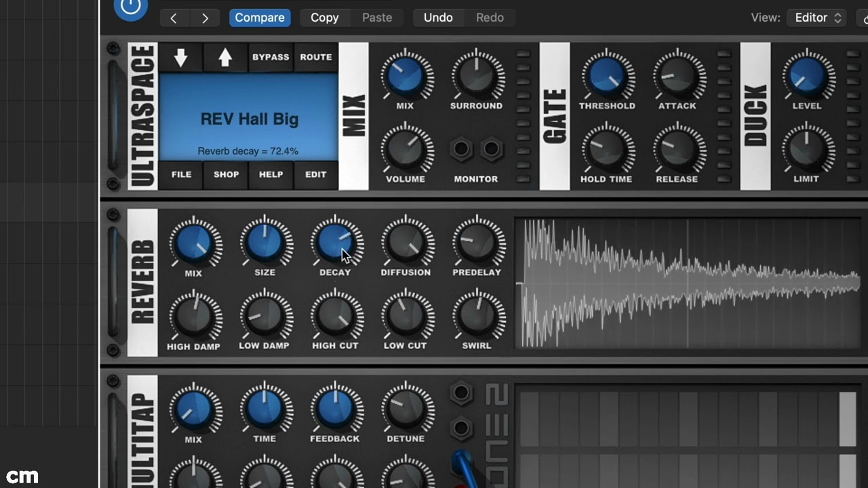The height and width of the screenshot is (488, 868).
Task: Open the FILE menu
Action: (181, 175)
